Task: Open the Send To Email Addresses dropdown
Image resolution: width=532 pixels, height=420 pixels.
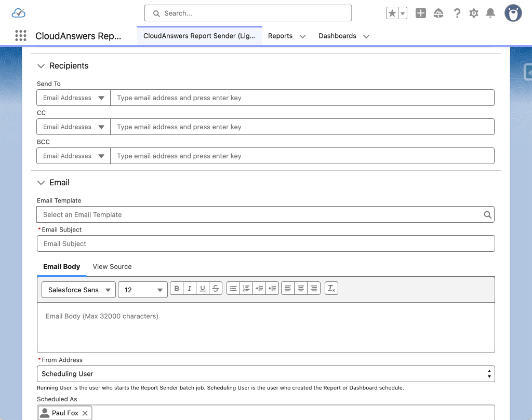Action: (x=73, y=97)
